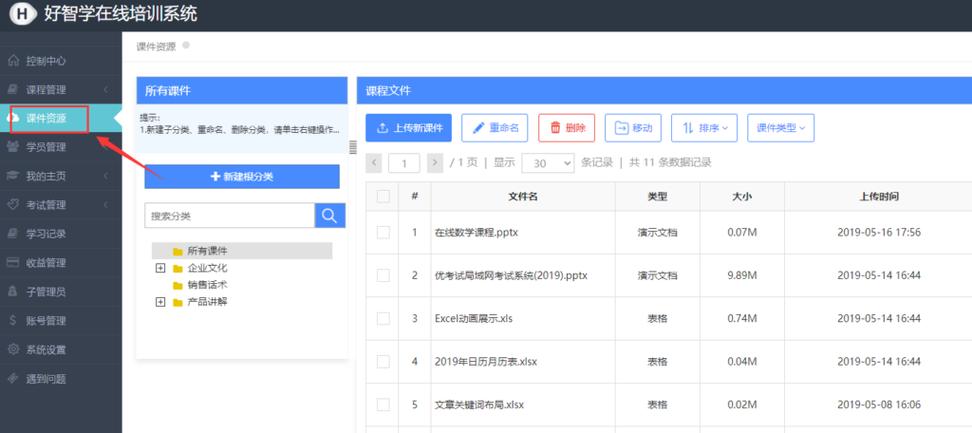
Task: Open 收益管理 in the sidebar
Action: tap(61, 263)
